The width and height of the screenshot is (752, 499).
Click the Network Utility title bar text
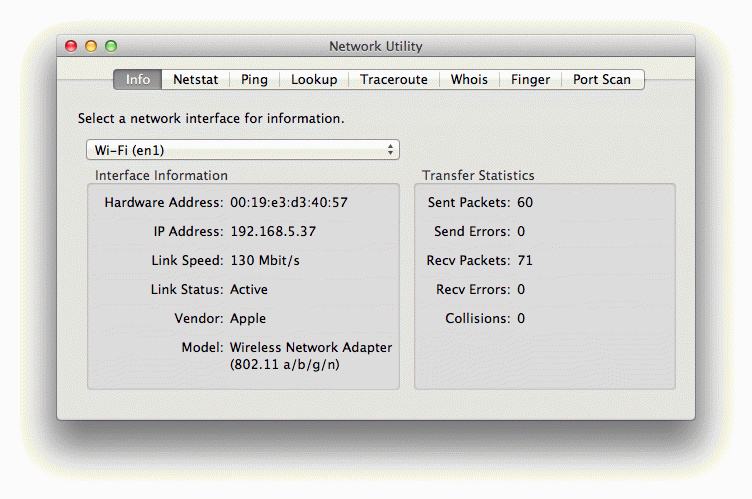click(375, 46)
